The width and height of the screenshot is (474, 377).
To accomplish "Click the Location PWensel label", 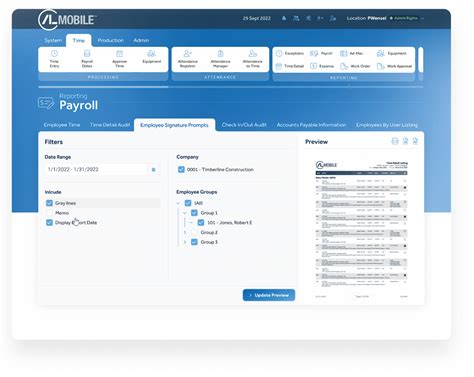I will coord(366,18).
